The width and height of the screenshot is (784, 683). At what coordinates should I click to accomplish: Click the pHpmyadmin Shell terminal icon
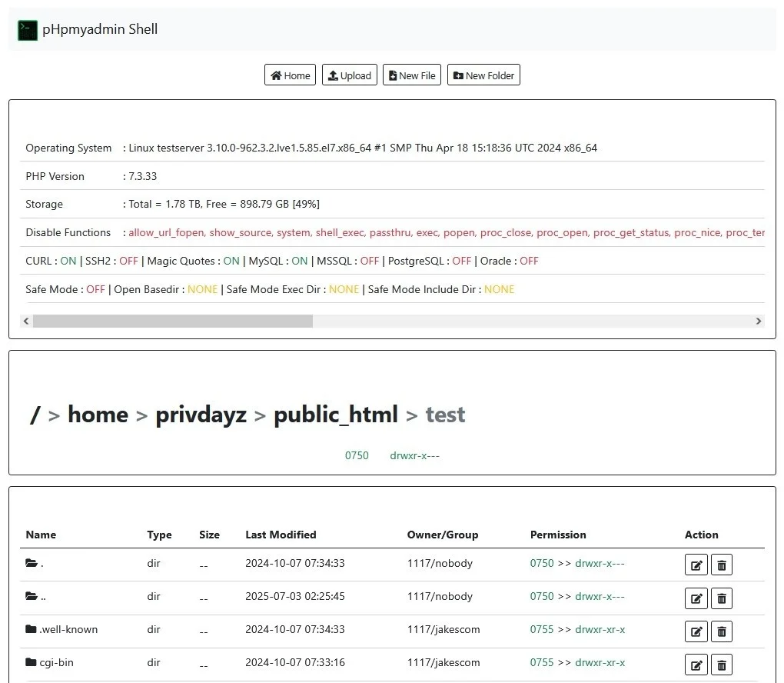[x=27, y=28]
